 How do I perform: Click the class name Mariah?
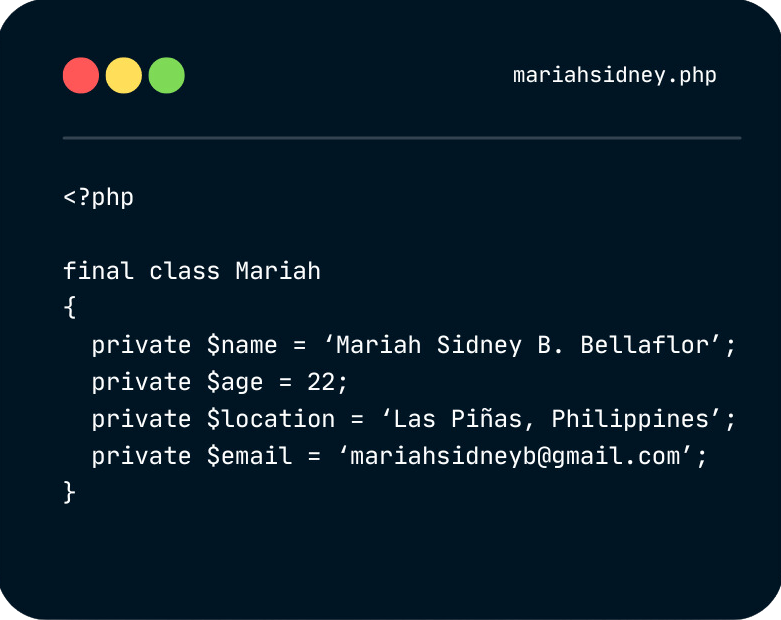(278, 271)
